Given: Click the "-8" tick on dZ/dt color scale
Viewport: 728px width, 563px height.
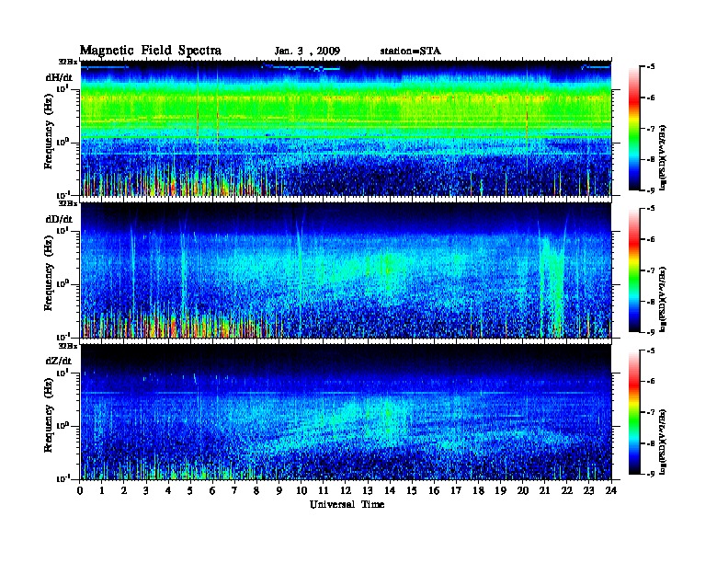Looking at the screenshot, I should coord(652,443).
